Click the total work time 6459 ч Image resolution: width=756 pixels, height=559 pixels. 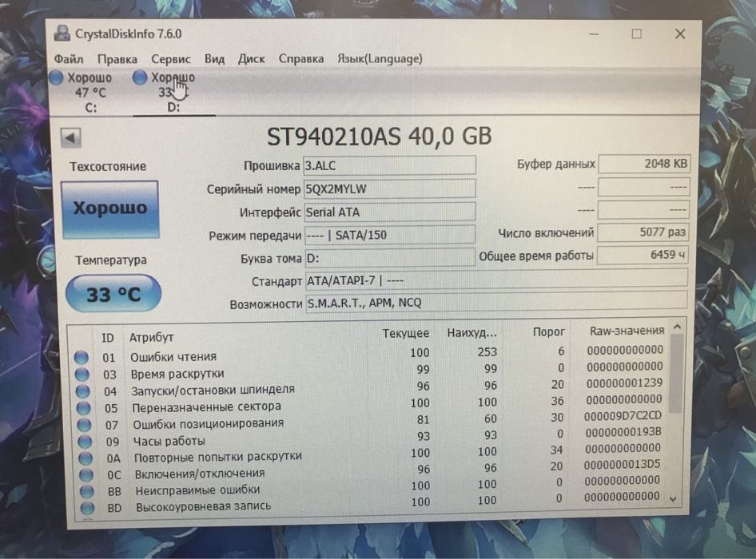click(643, 255)
